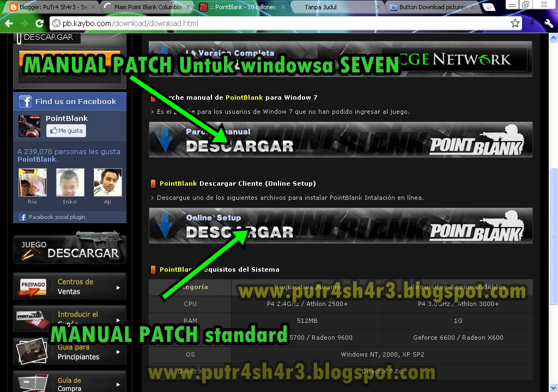Click blue download arrow on Online Setup banner
The height and width of the screenshot is (392, 558).
click(166, 226)
